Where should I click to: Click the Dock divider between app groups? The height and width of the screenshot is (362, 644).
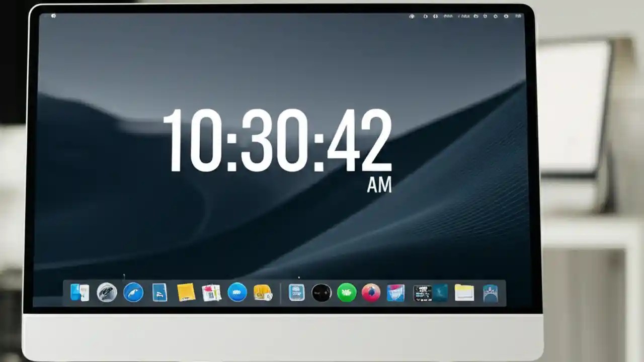[x=282, y=292]
